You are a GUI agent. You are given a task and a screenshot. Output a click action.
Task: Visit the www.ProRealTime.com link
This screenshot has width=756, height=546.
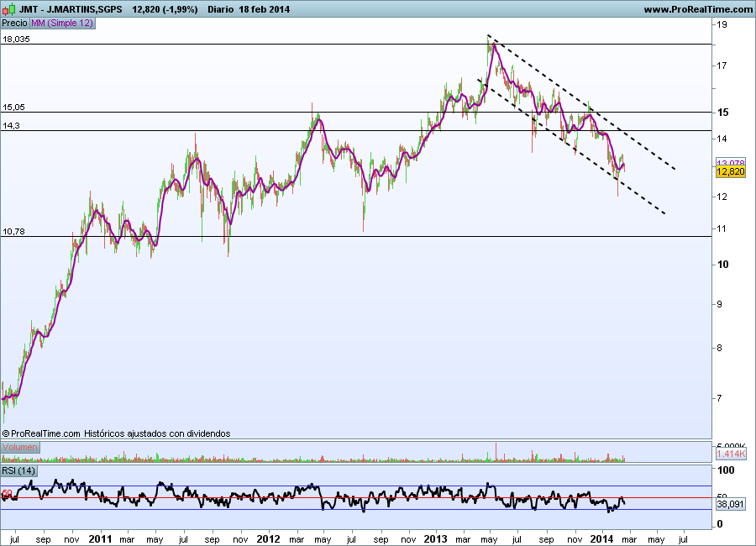click(698, 9)
